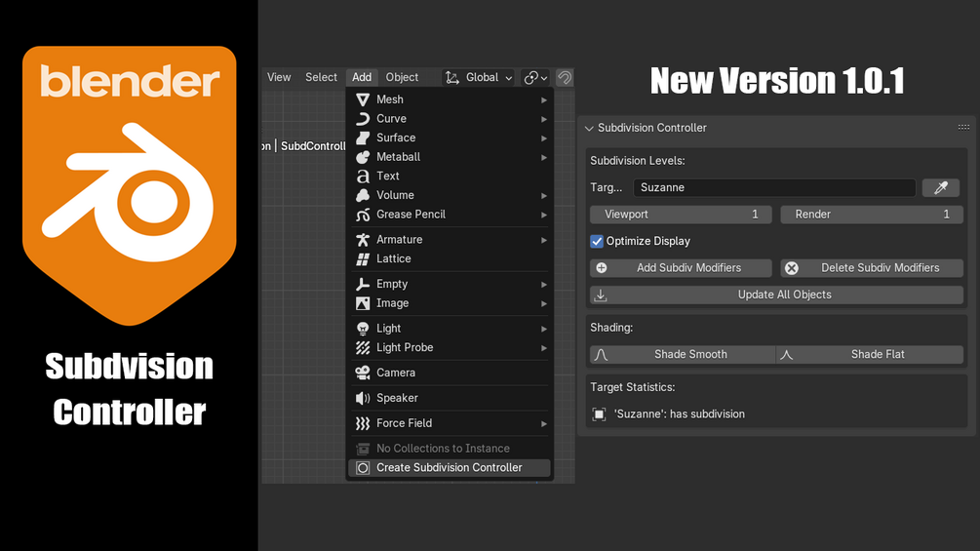
Task: Click the Empty axes icon
Action: [x=363, y=284]
